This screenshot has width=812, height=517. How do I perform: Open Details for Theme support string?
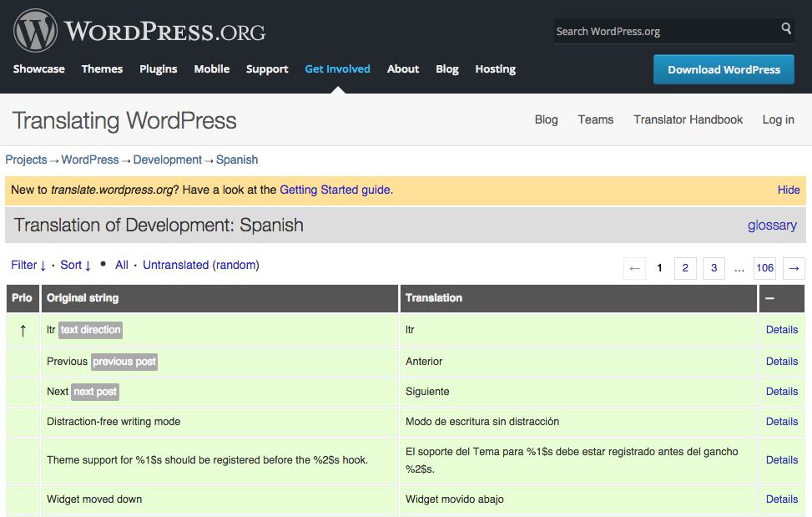pos(781,460)
